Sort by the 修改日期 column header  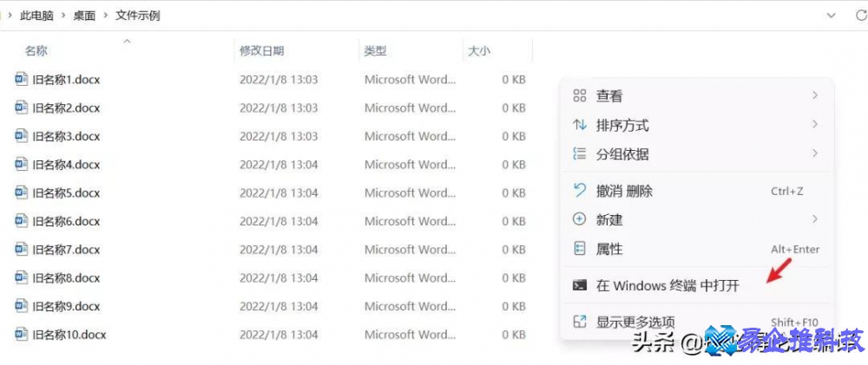click(x=261, y=51)
